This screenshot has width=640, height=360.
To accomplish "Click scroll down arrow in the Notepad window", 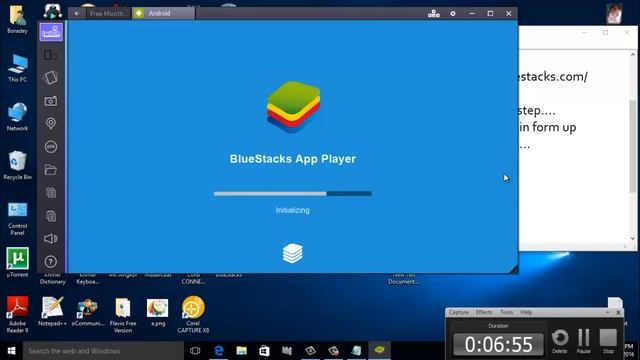I will pos(633,239).
